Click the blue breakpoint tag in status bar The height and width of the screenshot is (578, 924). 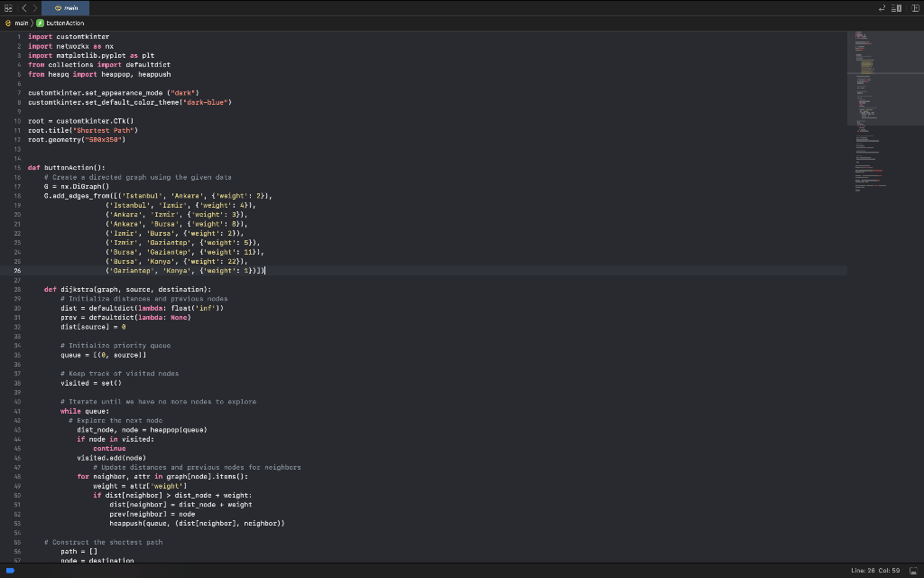[x=10, y=571]
